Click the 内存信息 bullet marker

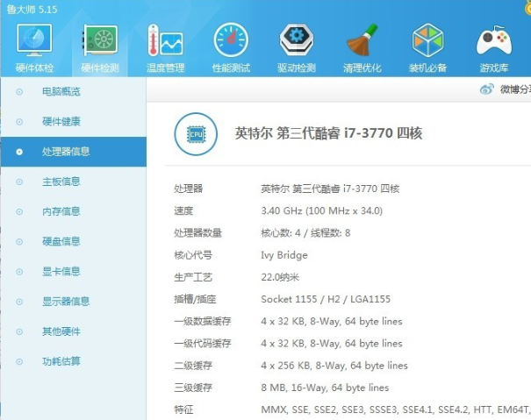[19, 212]
